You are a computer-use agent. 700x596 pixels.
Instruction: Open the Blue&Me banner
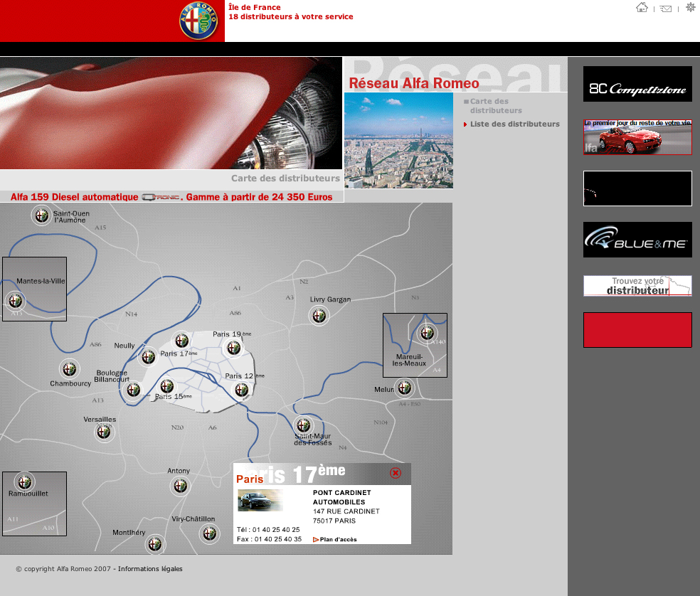[637, 239]
